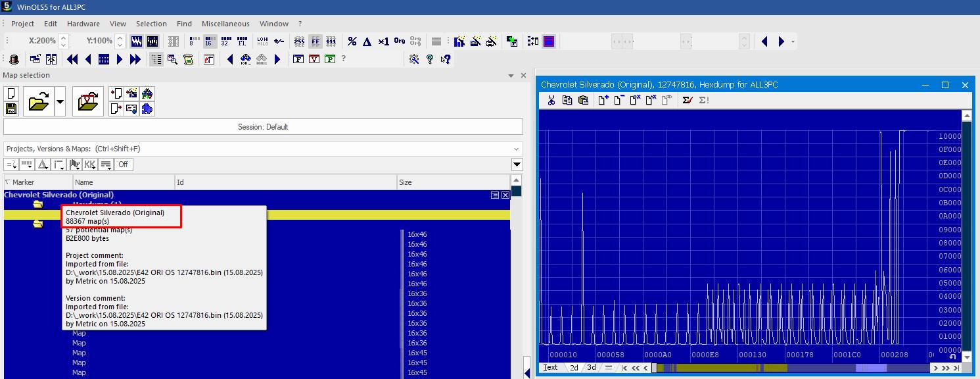Viewport: 980px width, 379px height.
Task: Open the Window menu
Action: 273,24
